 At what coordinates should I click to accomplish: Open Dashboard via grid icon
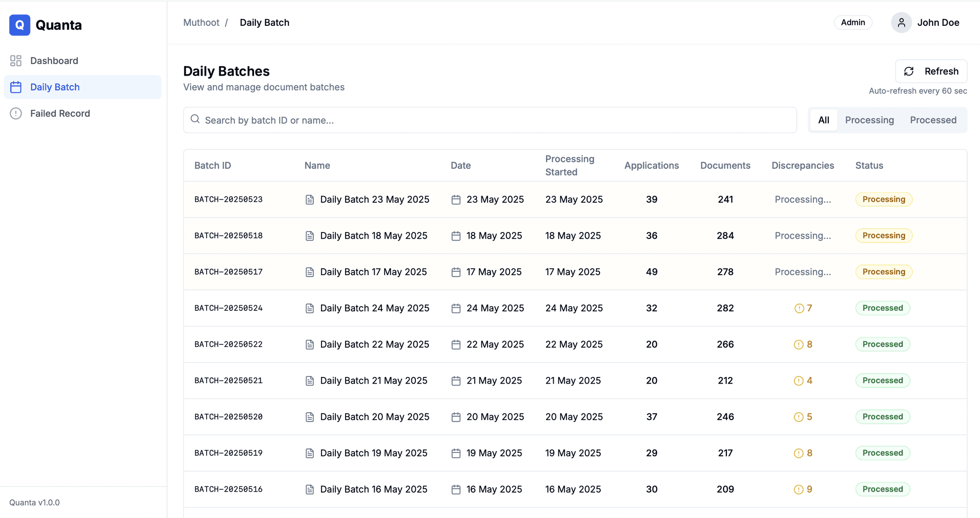[x=16, y=61]
